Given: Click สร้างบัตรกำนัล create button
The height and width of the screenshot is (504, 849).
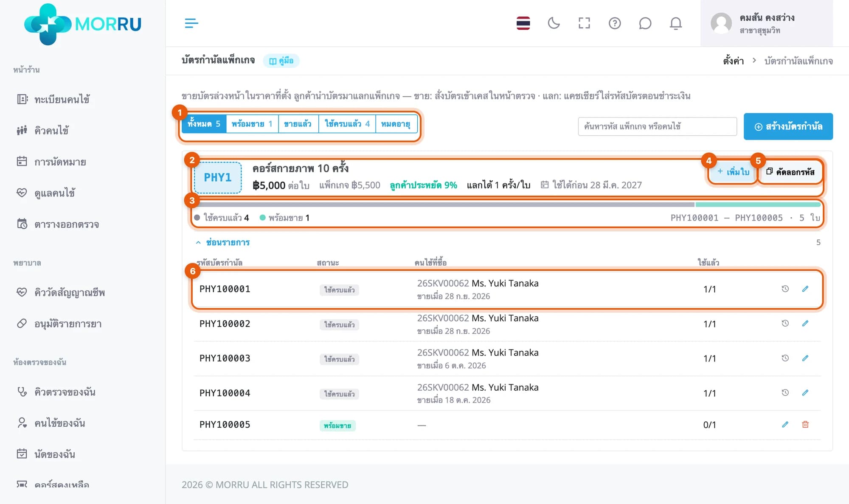Looking at the screenshot, I should [x=788, y=126].
